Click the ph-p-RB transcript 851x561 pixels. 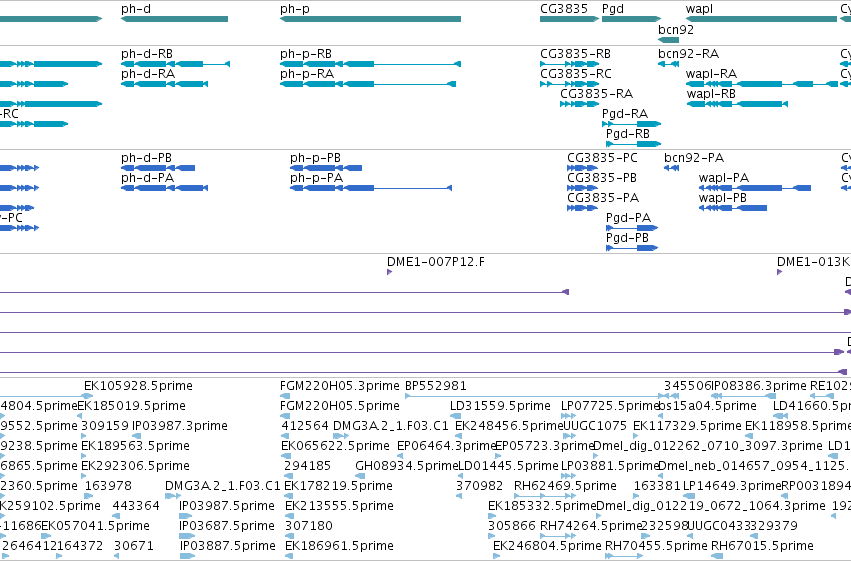370,64
